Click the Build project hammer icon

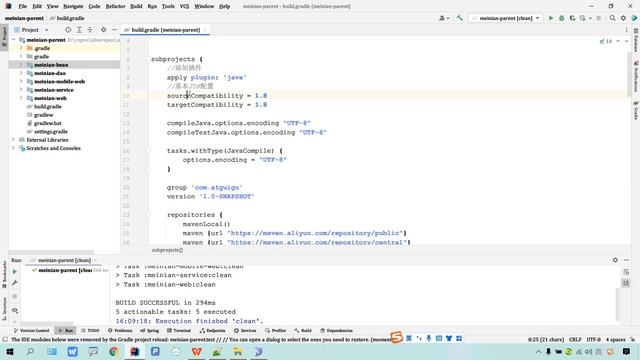(x=460, y=18)
